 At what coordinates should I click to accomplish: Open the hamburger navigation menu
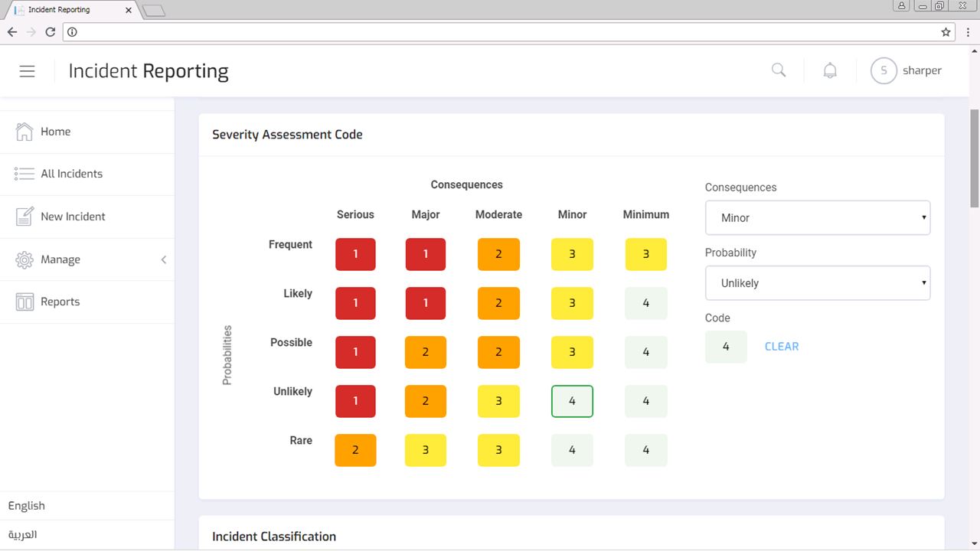click(28, 71)
